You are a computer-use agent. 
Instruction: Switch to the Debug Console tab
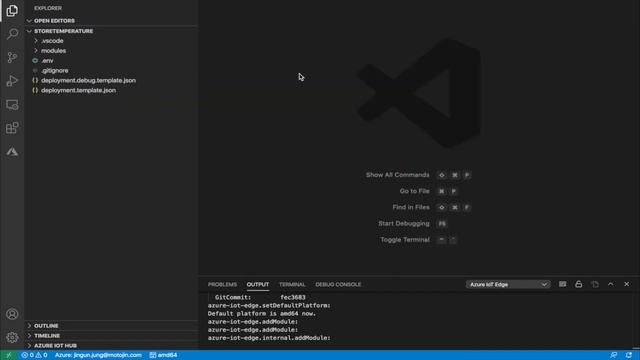click(338, 284)
